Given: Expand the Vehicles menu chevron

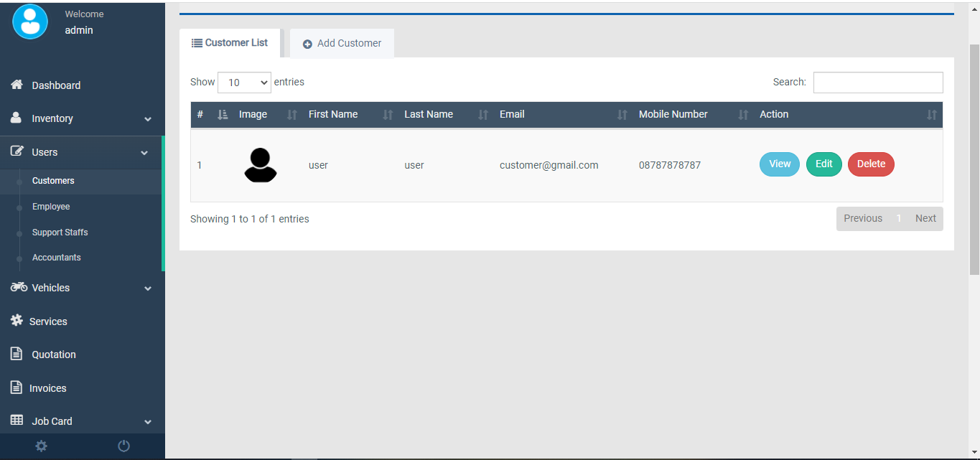Looking at the screenshot, I should coord(147,288).
